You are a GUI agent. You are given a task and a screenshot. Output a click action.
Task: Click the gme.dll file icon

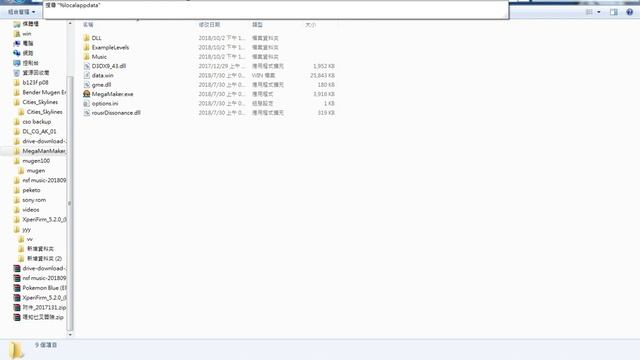pyautogui.click(x=86, y=85)
